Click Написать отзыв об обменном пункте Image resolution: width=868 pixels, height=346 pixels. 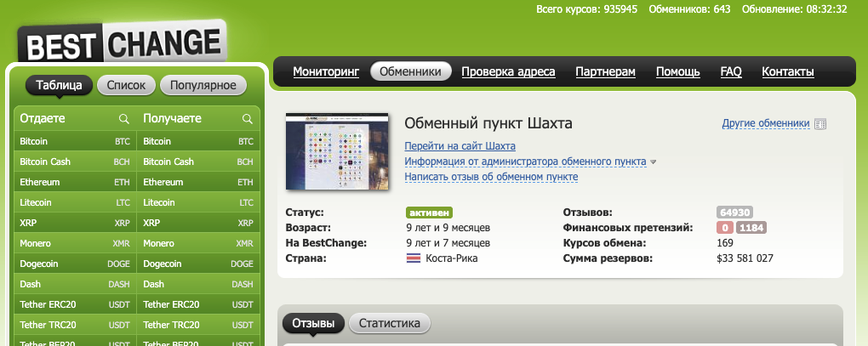pyautogui.click(x=491, y=177)
